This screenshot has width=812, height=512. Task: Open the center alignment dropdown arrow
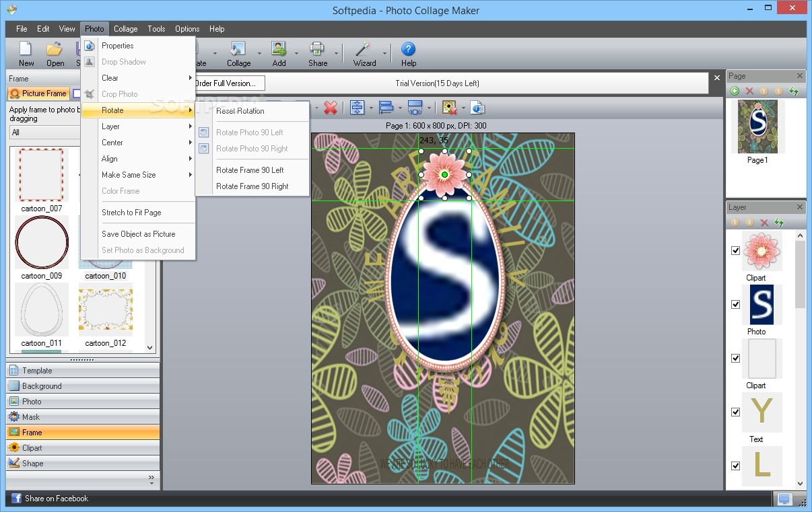pos(370,108)
